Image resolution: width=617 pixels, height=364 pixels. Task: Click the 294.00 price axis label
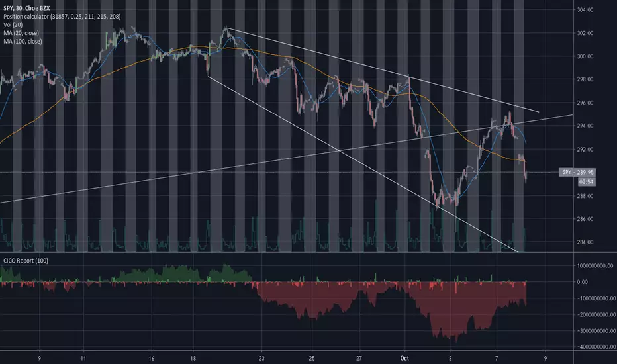585,126
